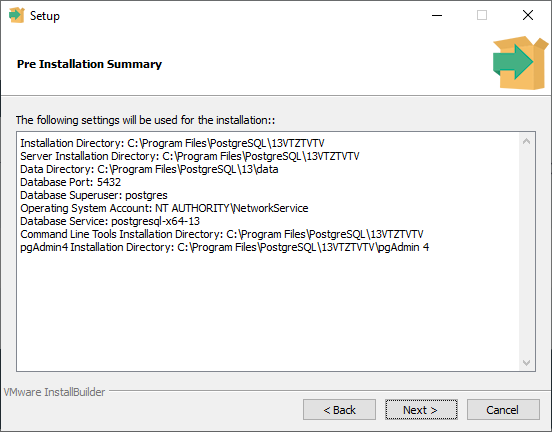
Task: Go back with the < Back button
Action: pyautogui.click(x=339, y=409)
